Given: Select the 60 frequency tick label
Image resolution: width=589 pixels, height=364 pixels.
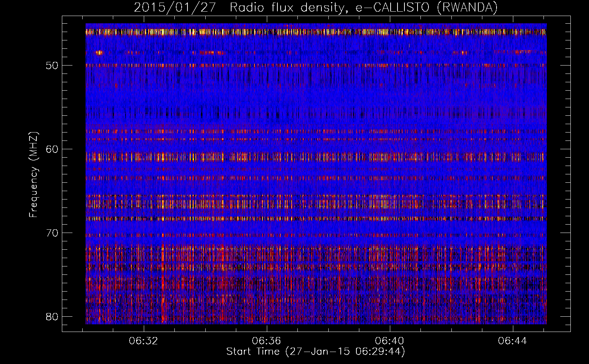Looking at the screenshot, I should click(x=52, y=149).
